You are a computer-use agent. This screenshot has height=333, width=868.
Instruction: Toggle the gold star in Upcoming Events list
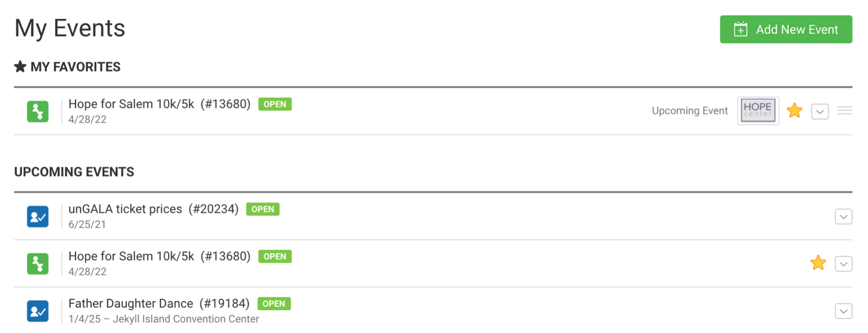pos(818,263)
